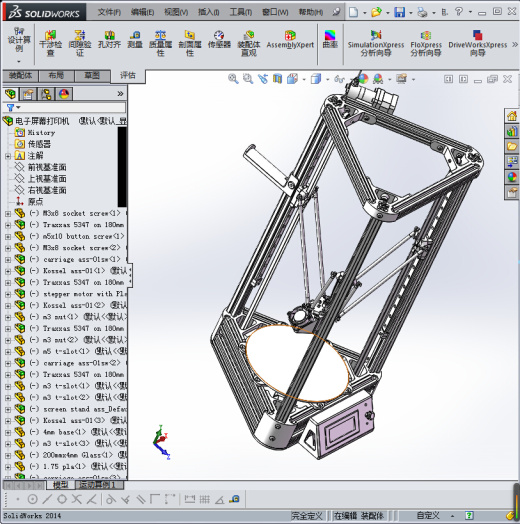Expand the m5x10 button screw<1> component
This screenshot has height=524, width=520.
8,237
